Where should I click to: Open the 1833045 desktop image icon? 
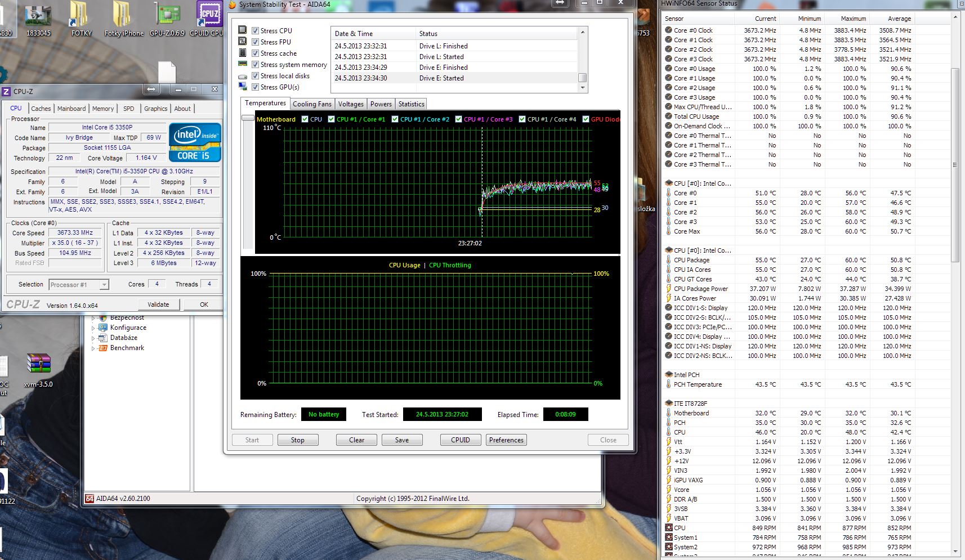[x=38, y=16]
